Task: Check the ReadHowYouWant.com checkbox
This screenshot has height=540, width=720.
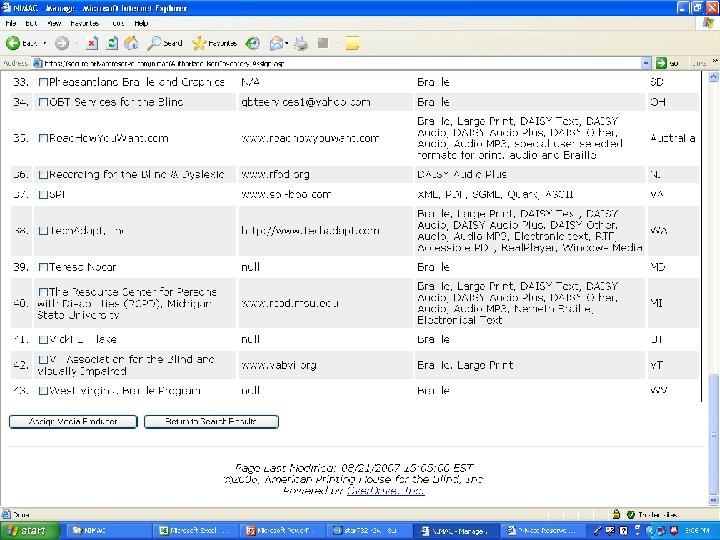Action: pyautogui.click(x=43, y=138)
